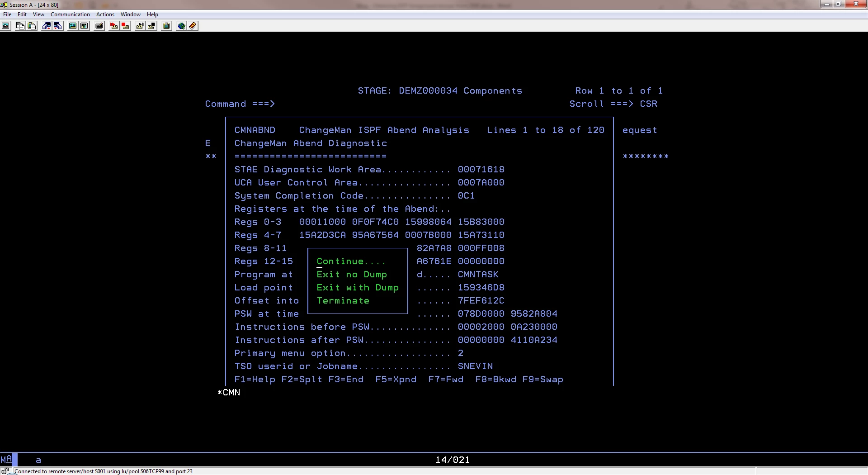868x475 pixels.
Task: Click STAGE: DEMZ000034 Components title
Action: [x=440, y=90]
